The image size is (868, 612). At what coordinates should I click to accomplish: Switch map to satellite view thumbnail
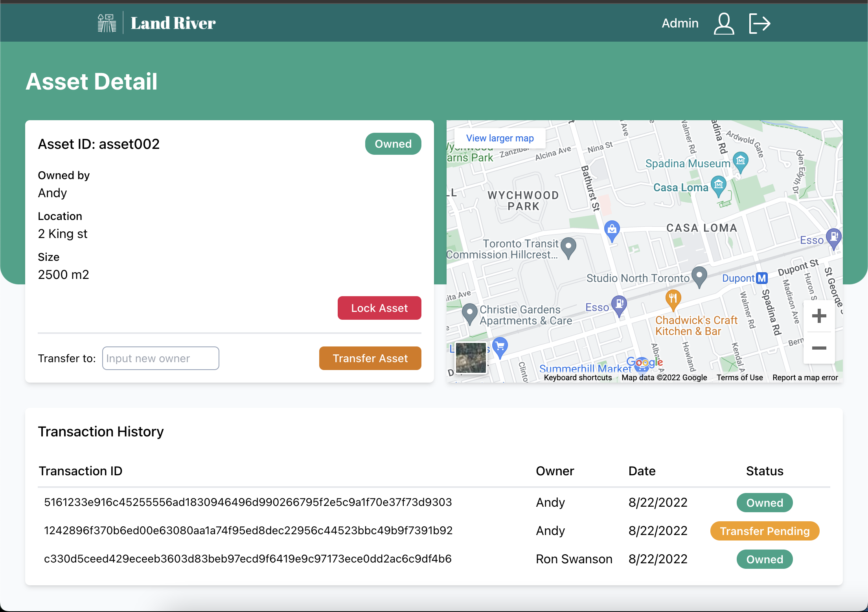click(x=471, y=357)
